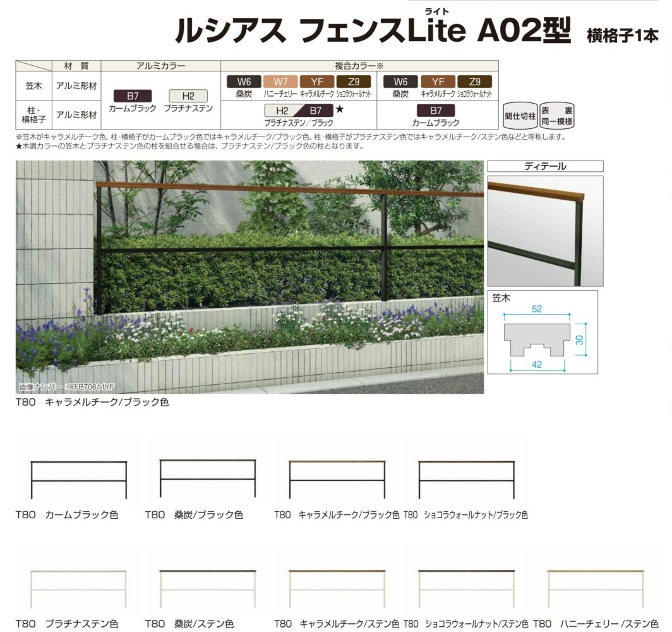Click the 笠木 row label in the table
Image resolution: width=672 pixels, height=632 pixels.
33,86
